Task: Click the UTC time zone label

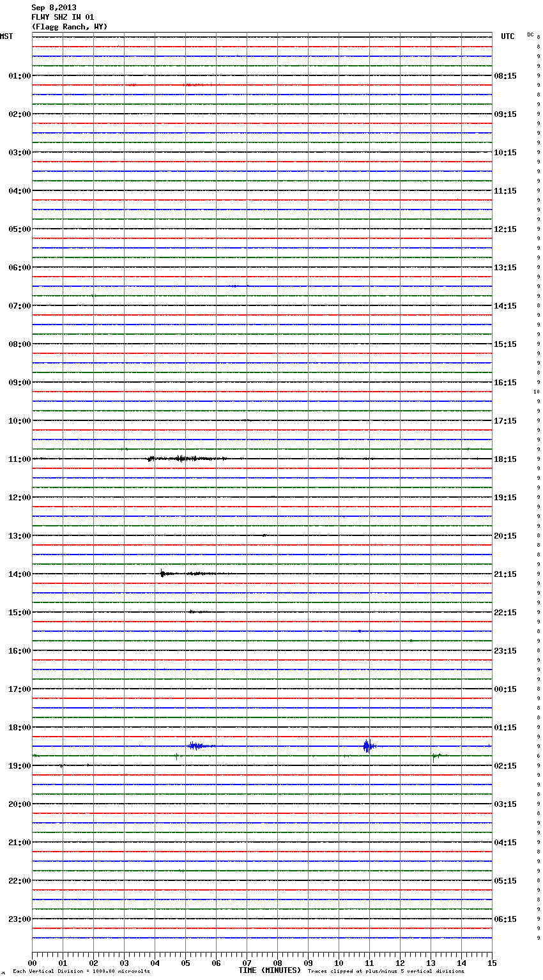Action: coord(507,36)
